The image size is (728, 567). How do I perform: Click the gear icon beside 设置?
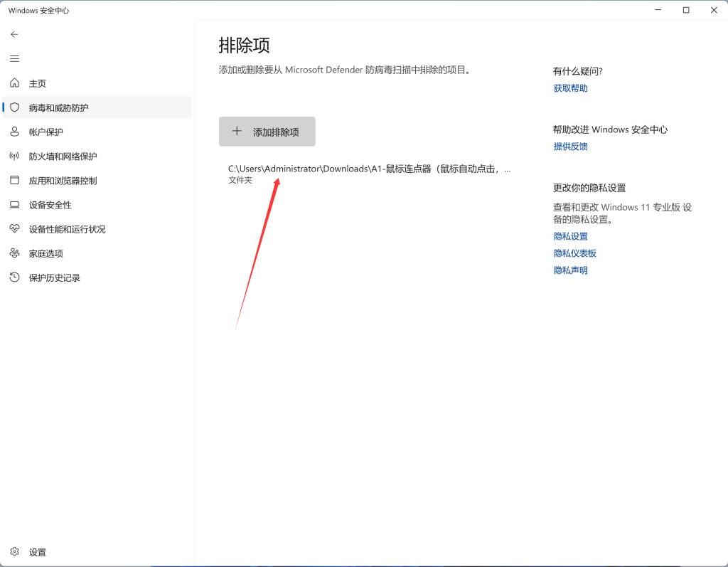click(14, 551)
